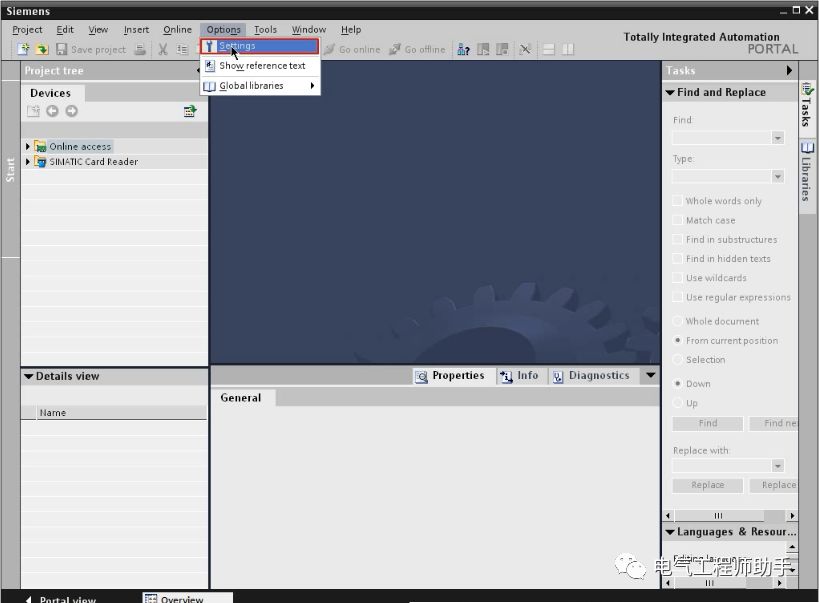Select Whole document radio button

(677, 321)
